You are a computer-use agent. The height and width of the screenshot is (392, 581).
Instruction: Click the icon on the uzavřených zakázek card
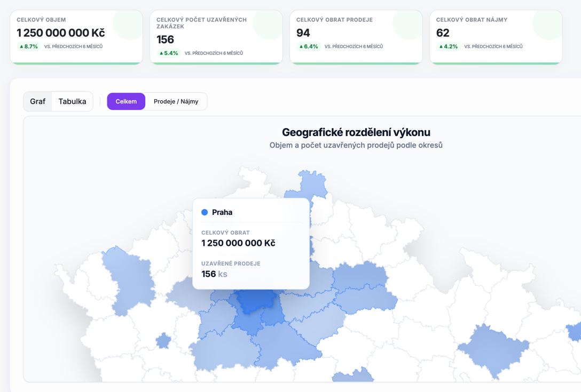(x=267, y=26)
